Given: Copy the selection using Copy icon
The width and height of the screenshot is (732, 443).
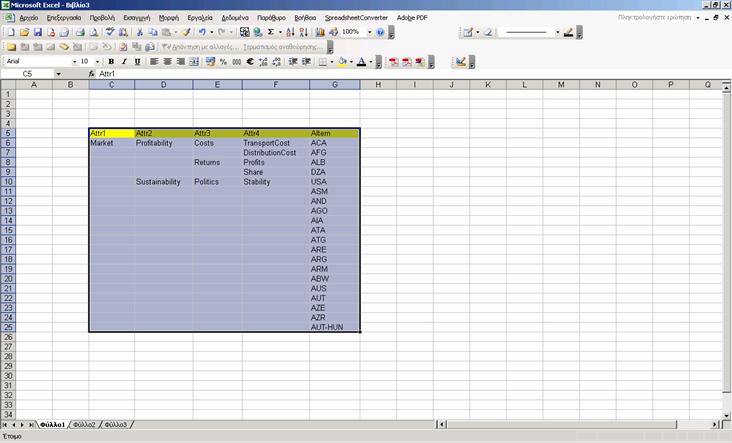Looking at the screenshot, I should [153, 32].
